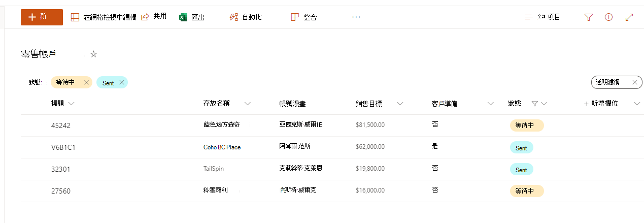
Task: Click the 科霍羅利 cell
Action: (x=216, y=190)
